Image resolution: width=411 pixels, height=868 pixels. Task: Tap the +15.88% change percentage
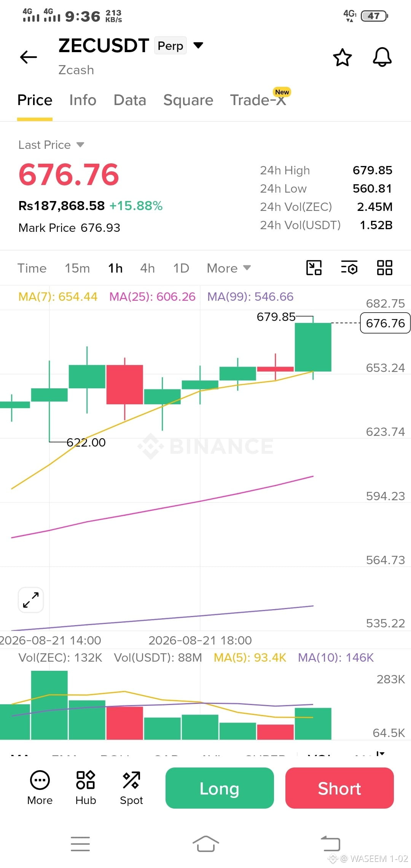(x=136, y=206)
